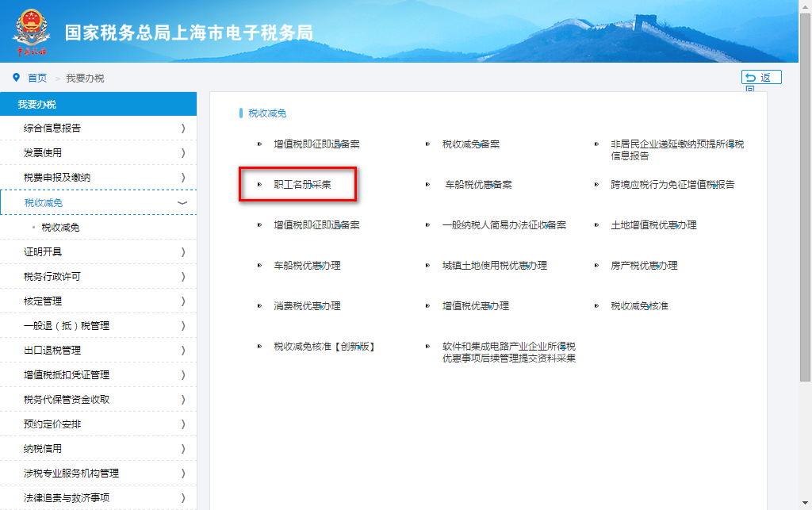The image size is (812, 510).
Task: Click the back arrow icon inside the 返回 button
Action: click(752, 77)
